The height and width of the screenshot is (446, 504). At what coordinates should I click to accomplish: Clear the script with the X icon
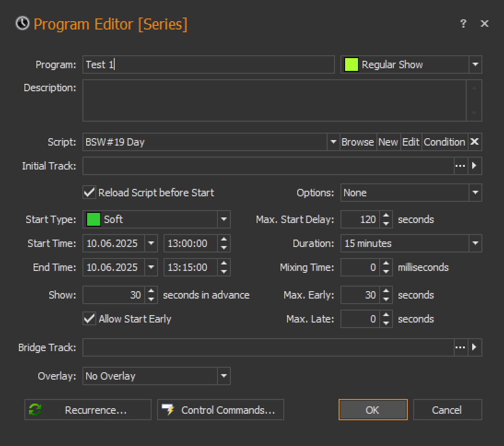[475, 142]
